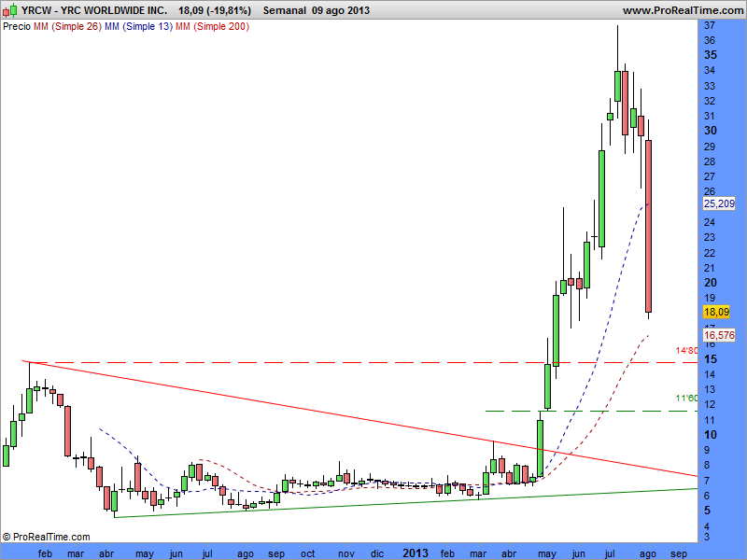Click the price axis label 28
The height and width of the screenshot is (560, 747).
coord(710,161)
